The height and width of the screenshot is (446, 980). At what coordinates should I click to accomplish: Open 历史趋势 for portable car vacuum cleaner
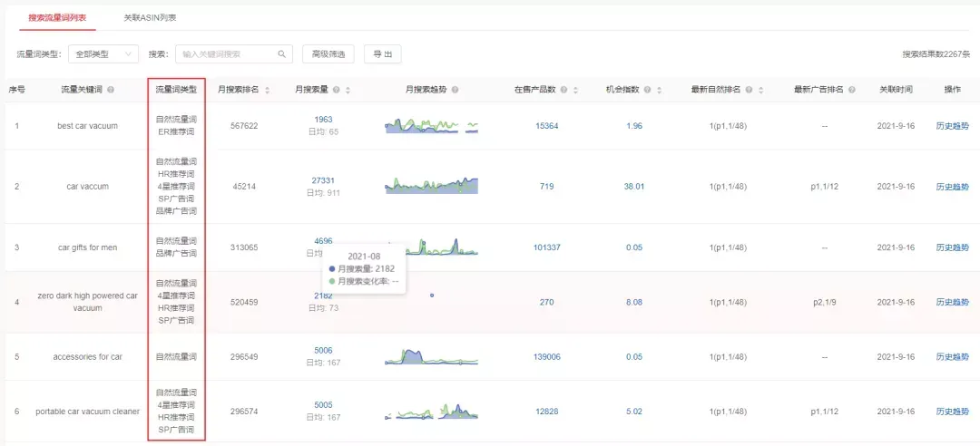pos(953,412)
